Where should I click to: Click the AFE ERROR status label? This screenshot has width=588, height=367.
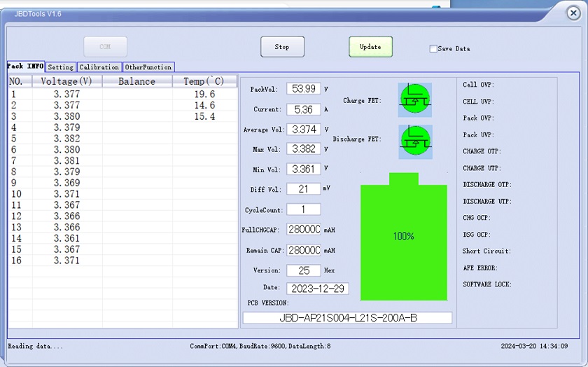click(x=480, y=268)
